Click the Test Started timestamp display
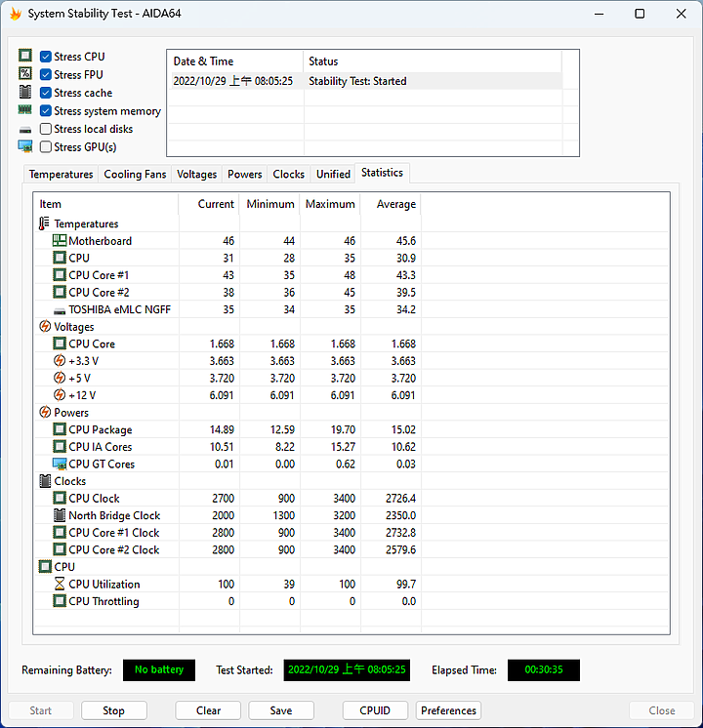Image resolution: width=703 pixels, height=728 pixels. 347,670
